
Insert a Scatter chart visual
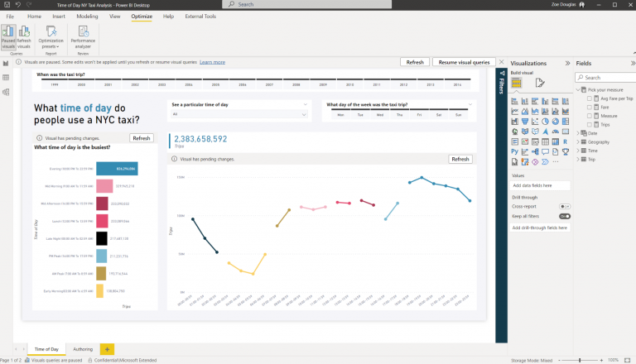pyautogui.click(x=535, y=122)
